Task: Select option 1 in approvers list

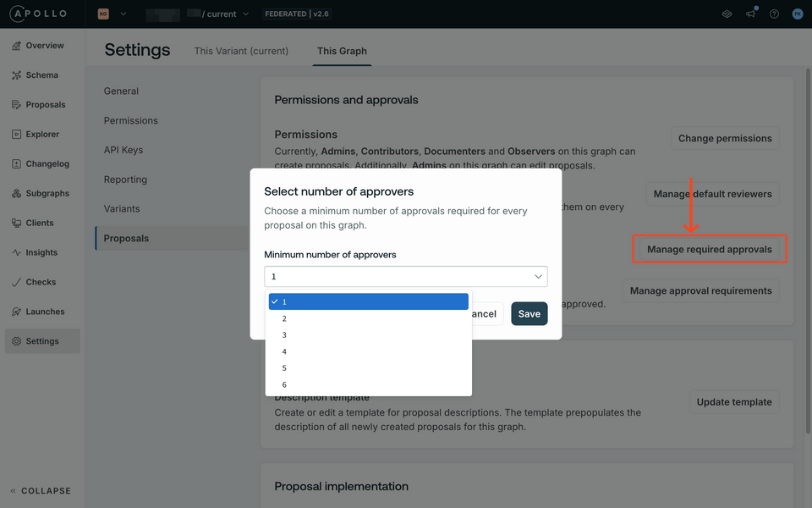Action: point(368,301)
